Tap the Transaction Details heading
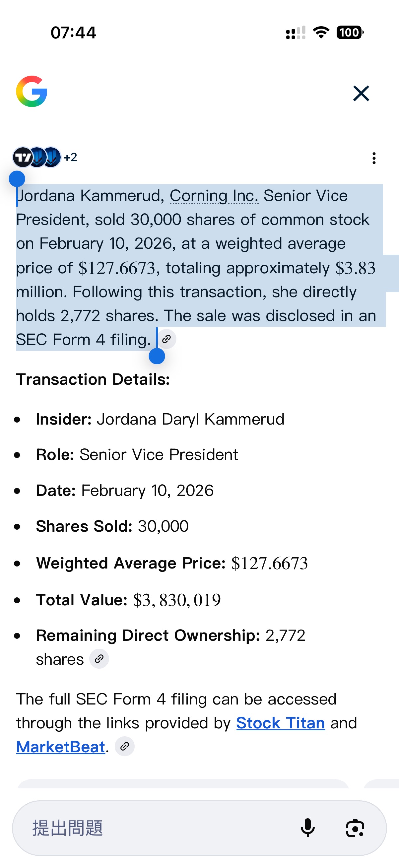The height and width of the screenshot is (868, 399). [93, 379]
